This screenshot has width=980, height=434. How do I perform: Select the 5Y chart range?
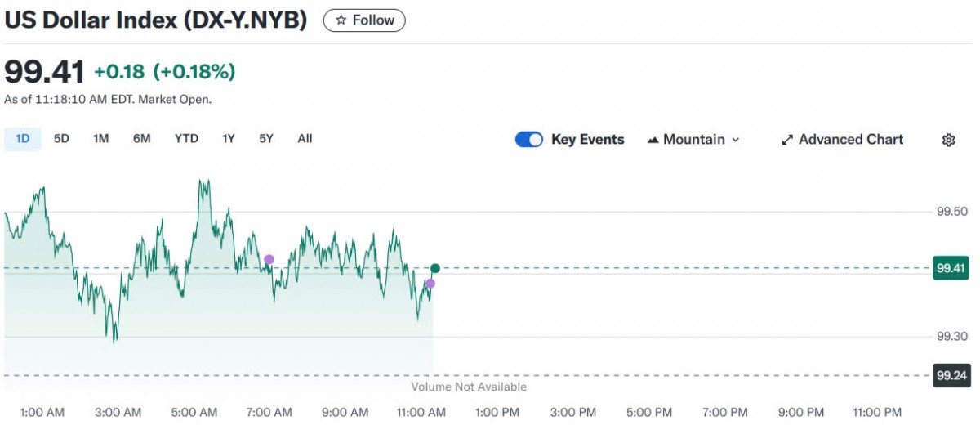tap(266, 139)
